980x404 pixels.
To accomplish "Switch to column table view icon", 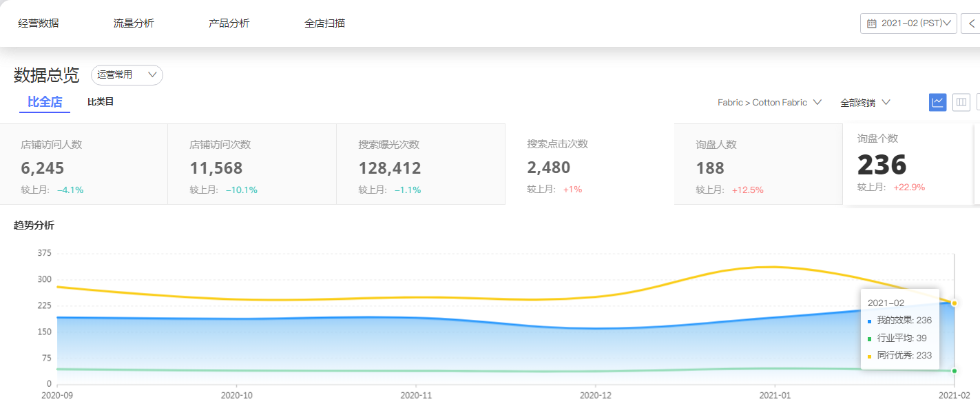I will [x=961, y=102].
